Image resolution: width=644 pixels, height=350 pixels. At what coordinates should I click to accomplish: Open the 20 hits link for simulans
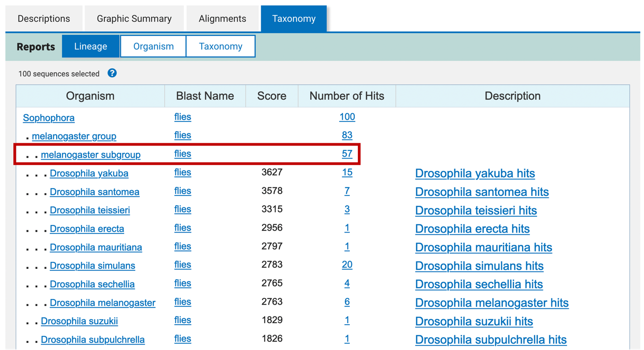pyautogui.click(x=347, y=265)
